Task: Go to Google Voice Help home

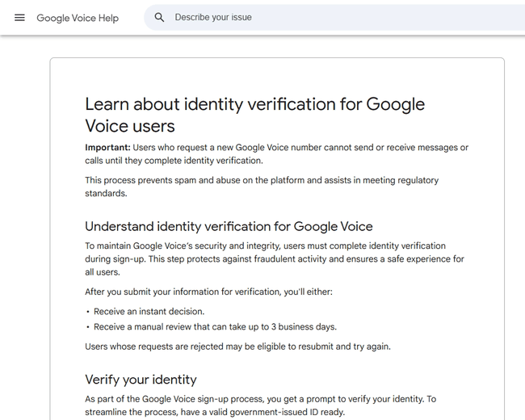Action: [78, 18]
